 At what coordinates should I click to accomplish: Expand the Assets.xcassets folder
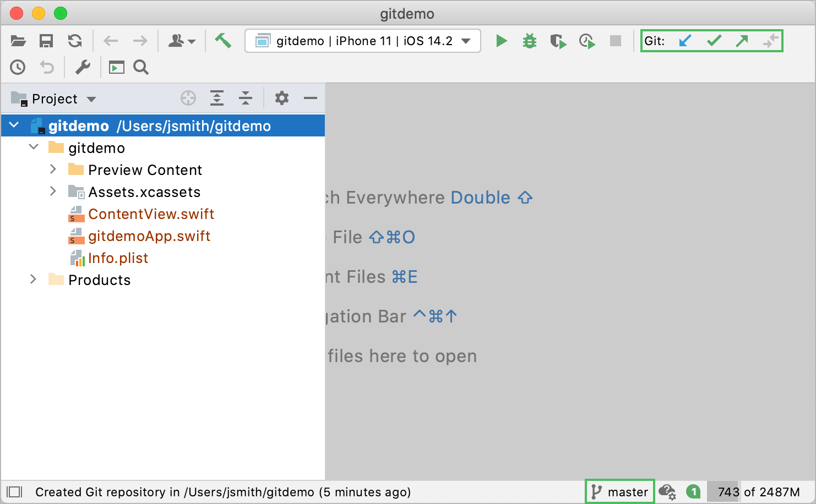53,191
